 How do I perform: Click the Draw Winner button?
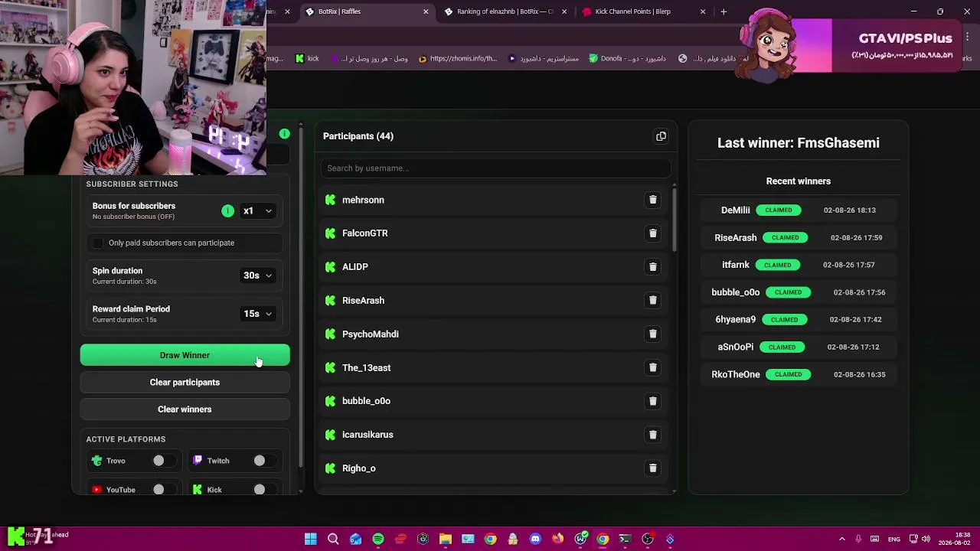185,355
